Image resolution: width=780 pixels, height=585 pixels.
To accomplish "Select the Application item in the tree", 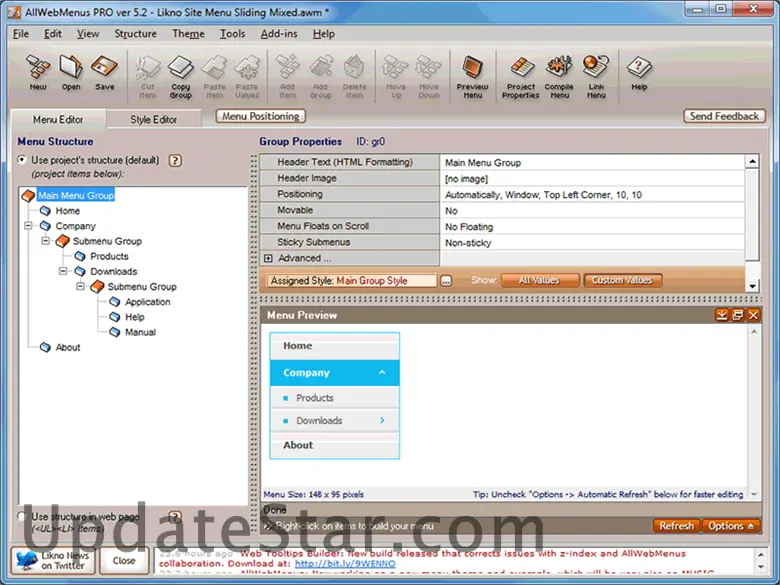I will click(148, 302).
